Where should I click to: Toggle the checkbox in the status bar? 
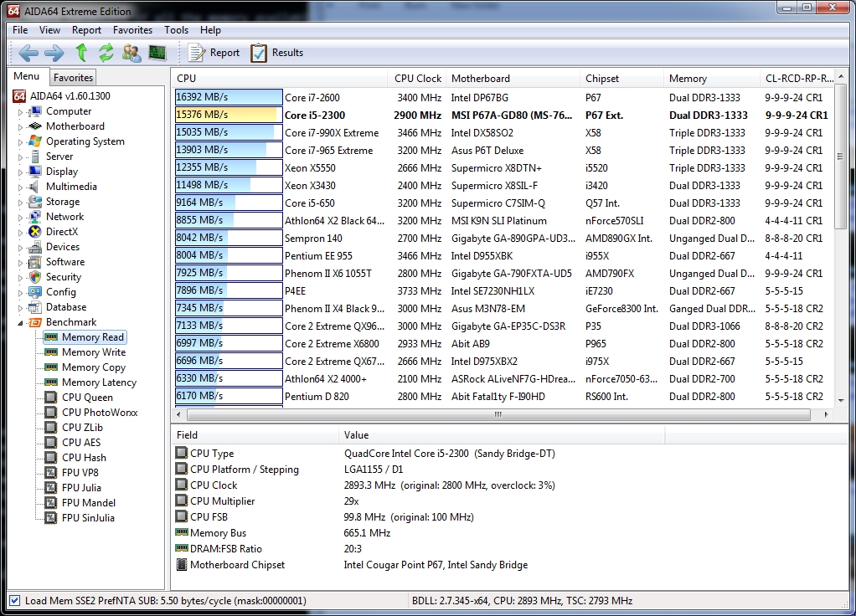point(14,601)
